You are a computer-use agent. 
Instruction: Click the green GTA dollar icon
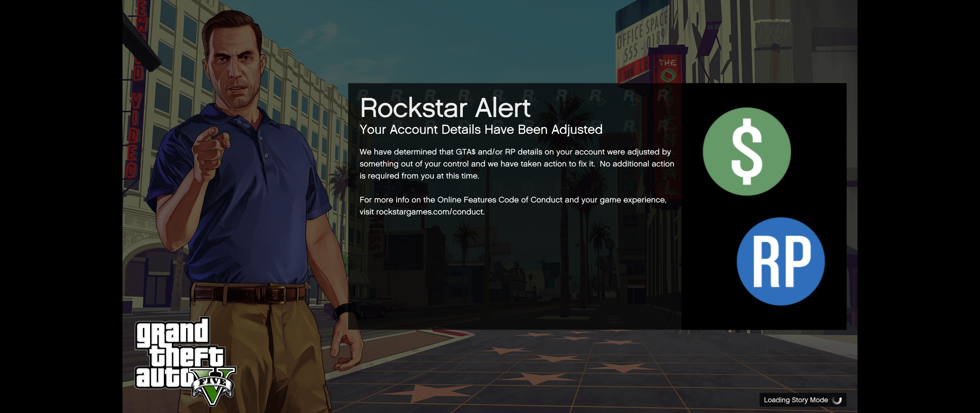tap(746, 151)
